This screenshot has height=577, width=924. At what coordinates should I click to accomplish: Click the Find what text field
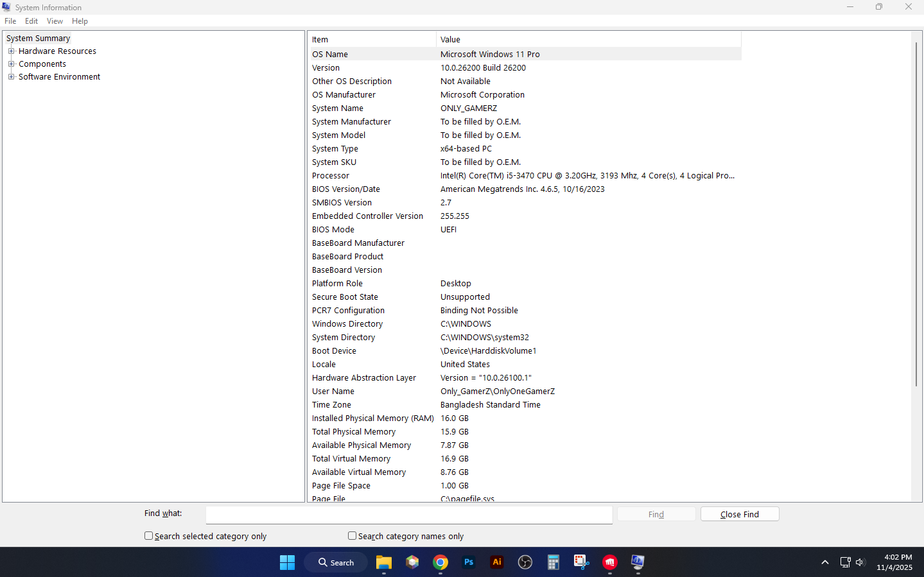click(x=409, y=515)
